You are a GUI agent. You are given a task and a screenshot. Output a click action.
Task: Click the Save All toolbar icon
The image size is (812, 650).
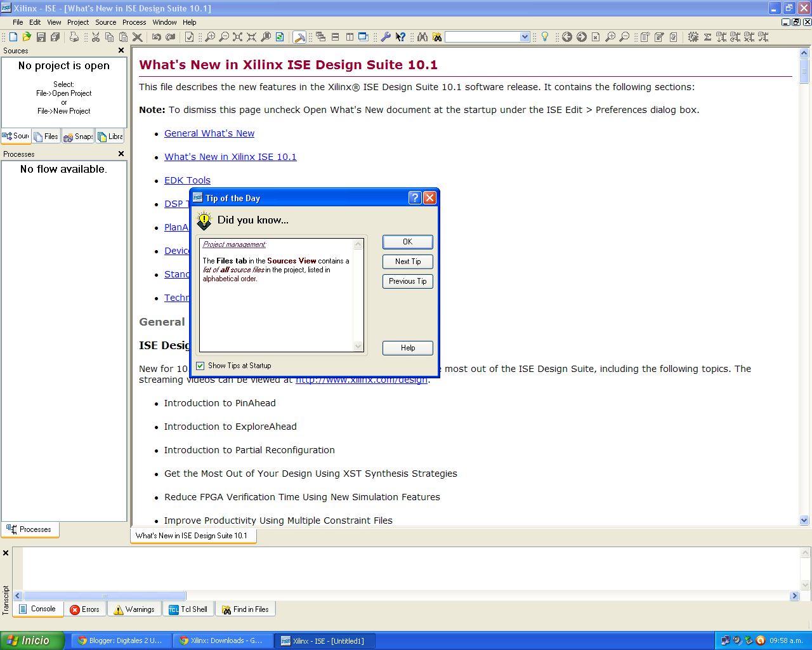(x=55, y=37)
